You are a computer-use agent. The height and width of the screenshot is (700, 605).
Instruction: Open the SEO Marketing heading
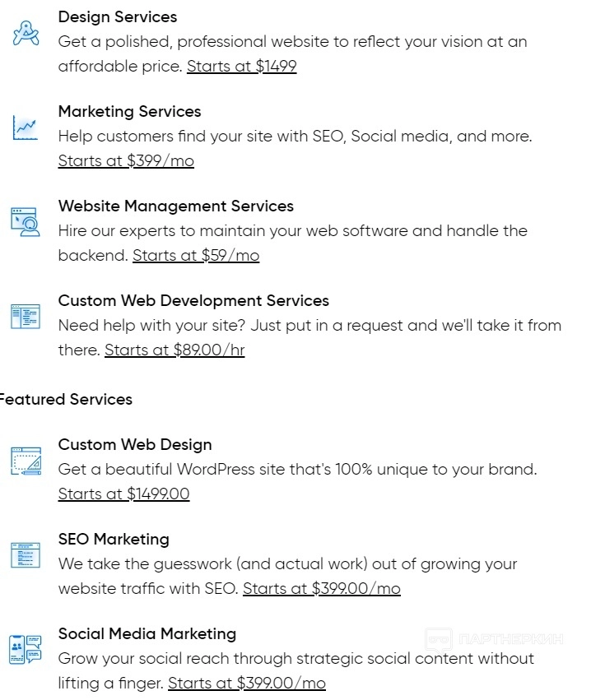point(114,540)
